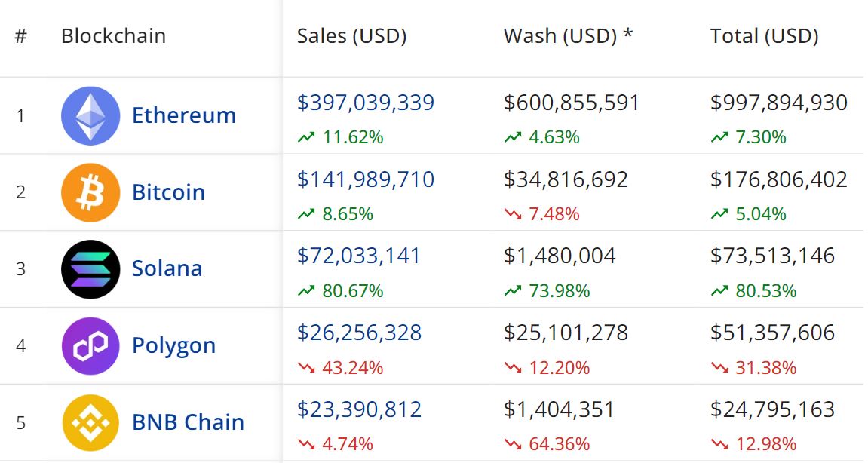Open the Polygon blockchain link

[173, 346]
